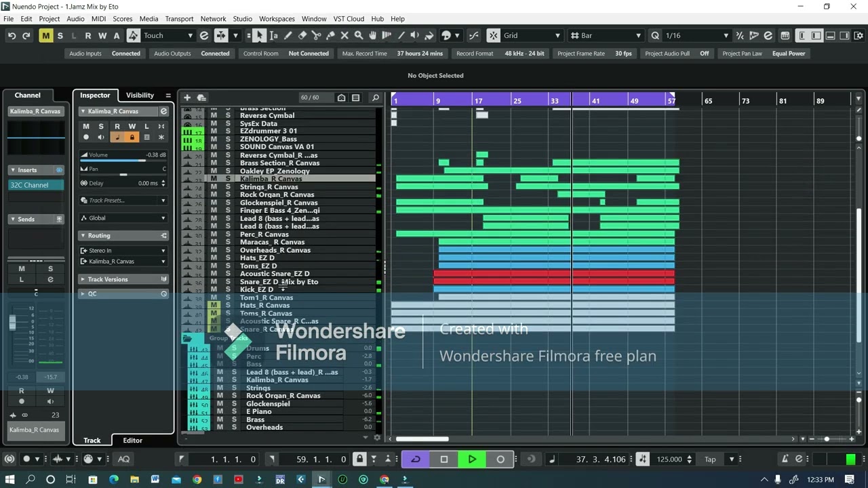Open the 1/16 quantize preset dropdown
Image resolution: width=868 pixels, height=488 pixels.
696,36
